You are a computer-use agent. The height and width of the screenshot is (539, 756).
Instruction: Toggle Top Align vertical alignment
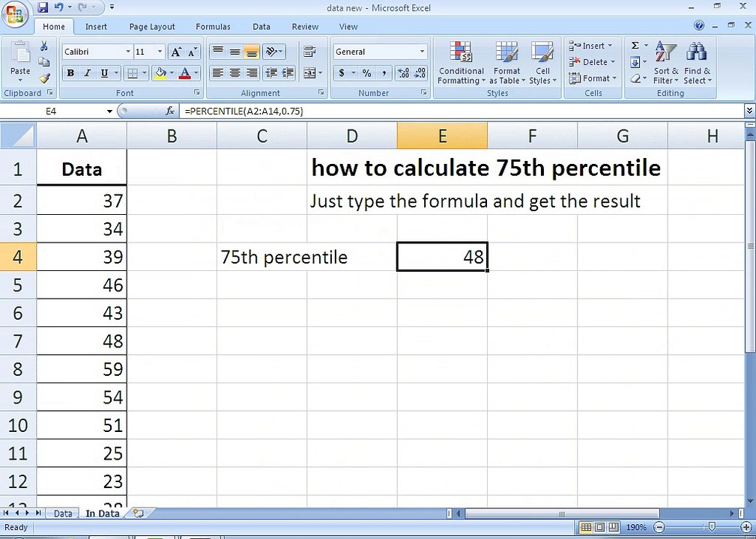click(218, 51)
